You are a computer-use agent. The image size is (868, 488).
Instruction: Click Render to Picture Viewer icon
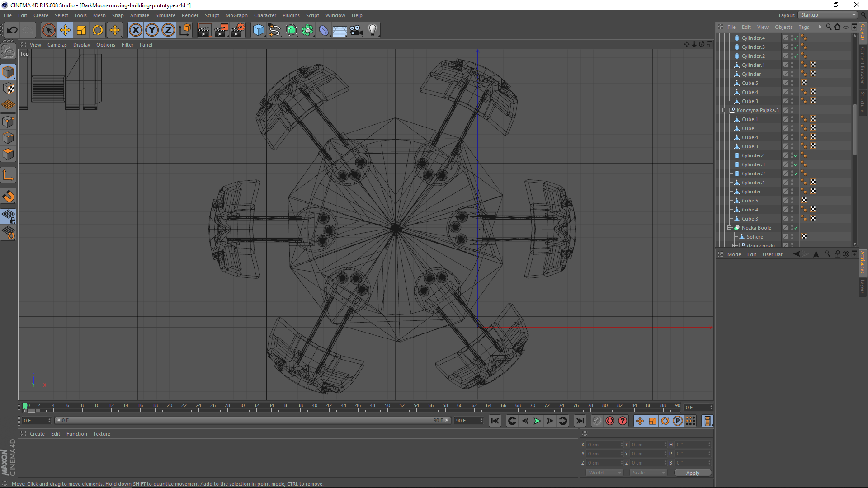(x=221, y=30)
